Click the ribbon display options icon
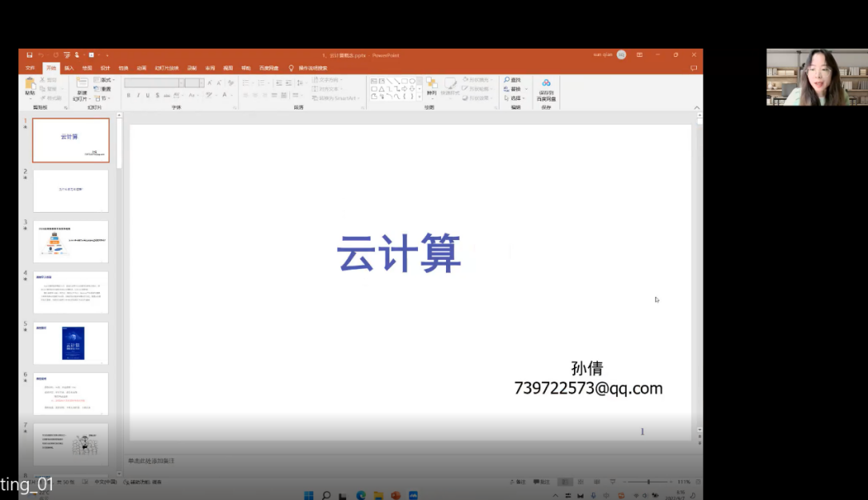868x500 pixels. (639, 55)
